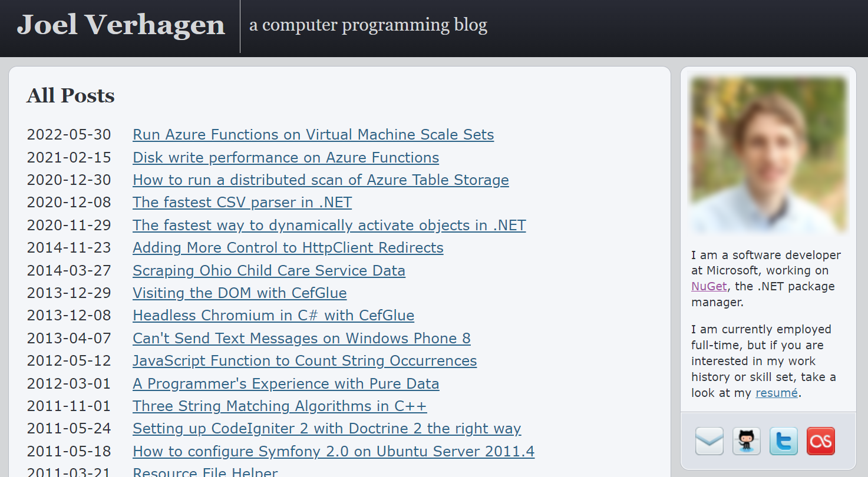Viewport: 868px width, 477px height.
Task: Open Three String Matching Algorithms in C++
Action: click(279, 406)
